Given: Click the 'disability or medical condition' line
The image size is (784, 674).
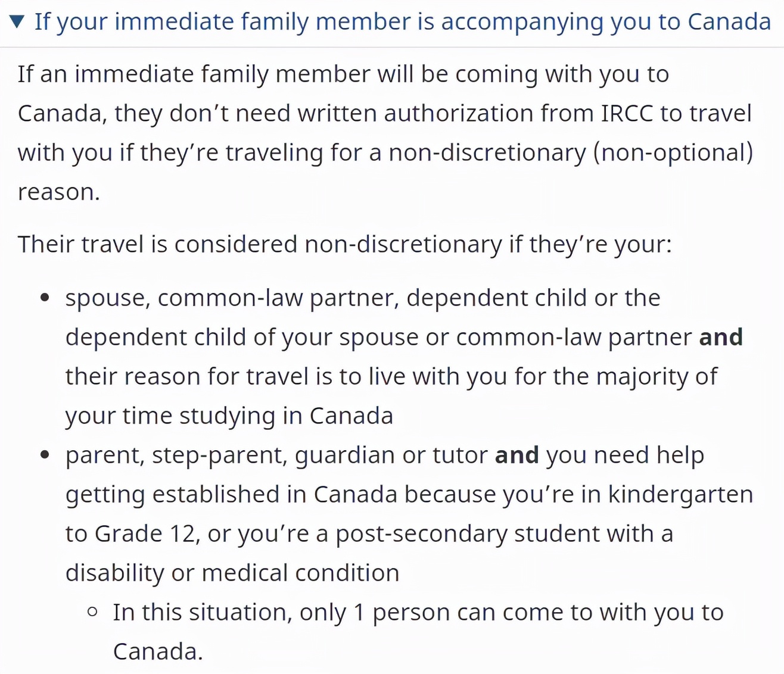Looking at the screenshot, I should click(x=232, y=573).
